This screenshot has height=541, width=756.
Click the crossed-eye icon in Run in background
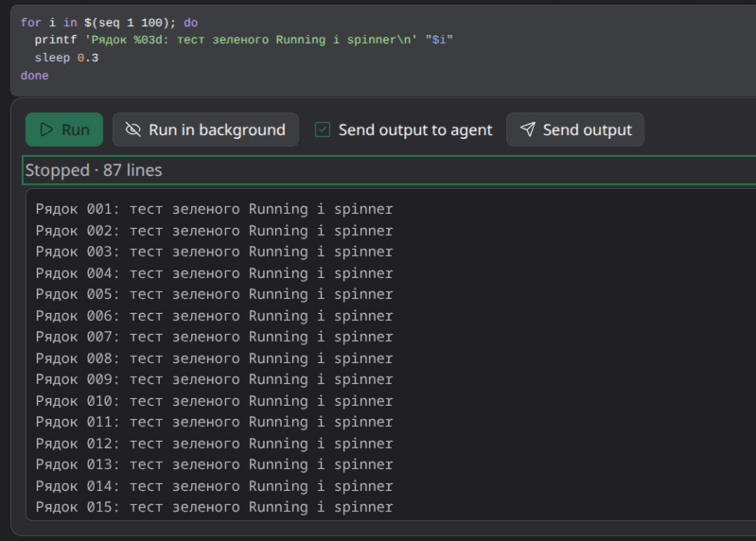[x=132, y=130]
